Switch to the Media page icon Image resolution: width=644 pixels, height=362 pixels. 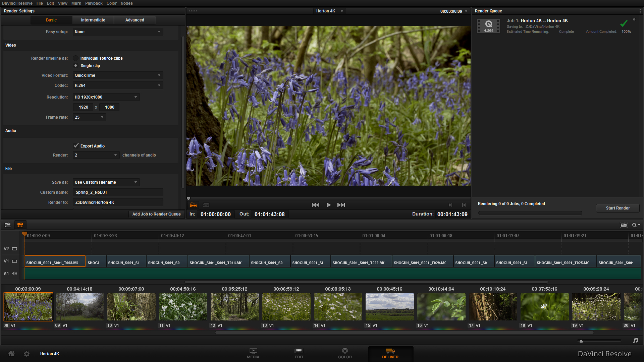point(253,353)
